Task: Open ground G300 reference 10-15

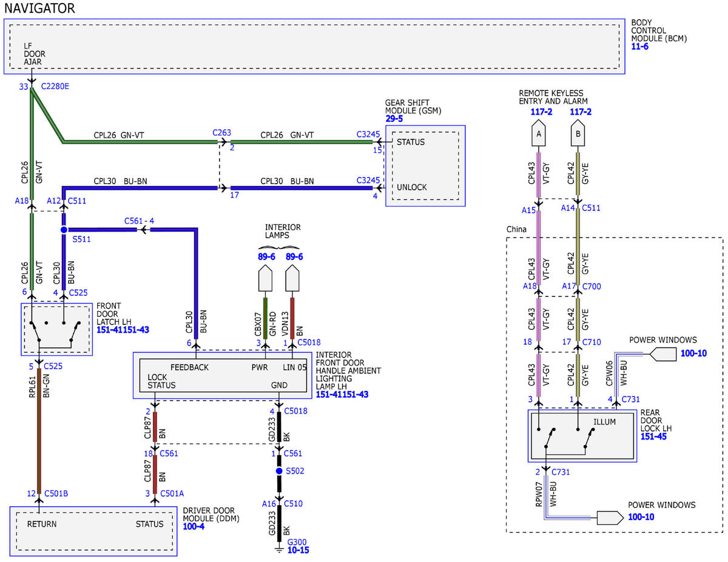Action: [298, 550]
